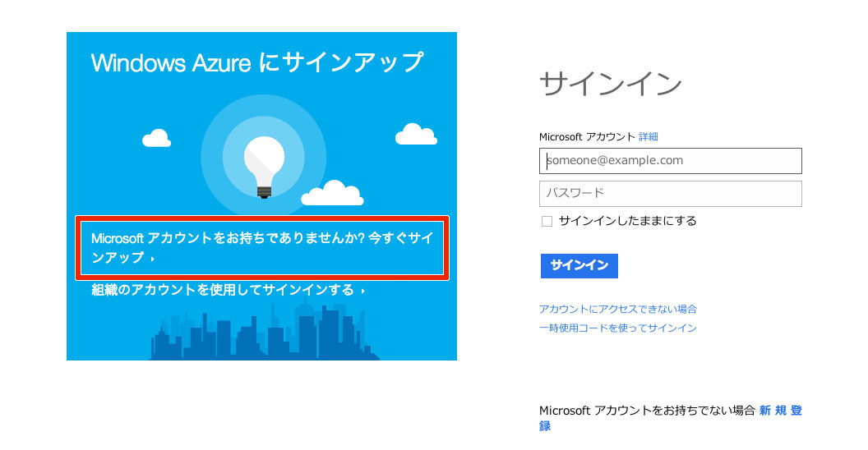
Task: Click the cloud icon left of light bulb
Action: (x=157, y=138)
